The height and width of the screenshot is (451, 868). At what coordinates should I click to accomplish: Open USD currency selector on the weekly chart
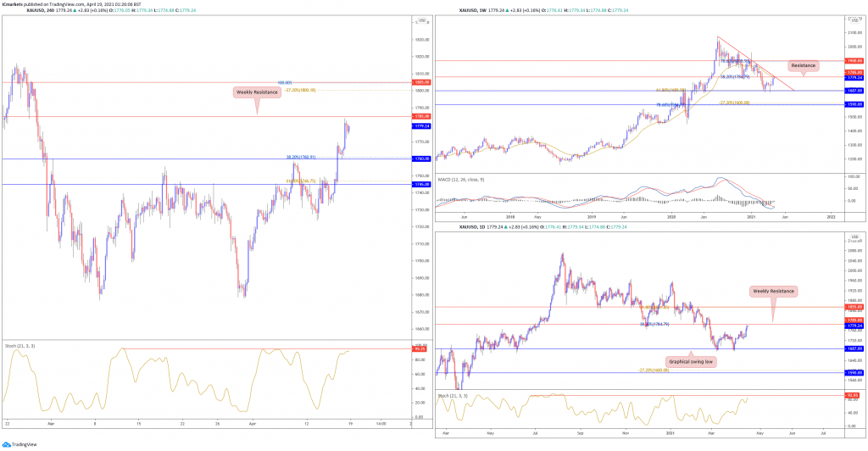tap(853, 19)
